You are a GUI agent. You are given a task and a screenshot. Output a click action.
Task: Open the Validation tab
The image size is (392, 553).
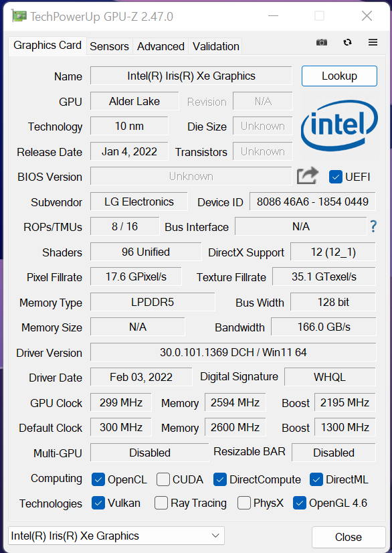[x=216, y=46]
